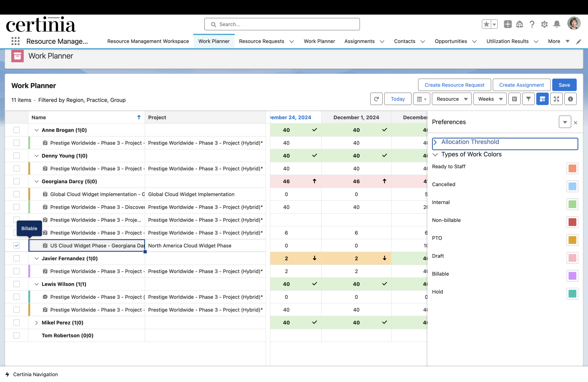
Task: Uncheck the US Cloud Widget Phase row checkbox
Action: (x=16, y=246)
